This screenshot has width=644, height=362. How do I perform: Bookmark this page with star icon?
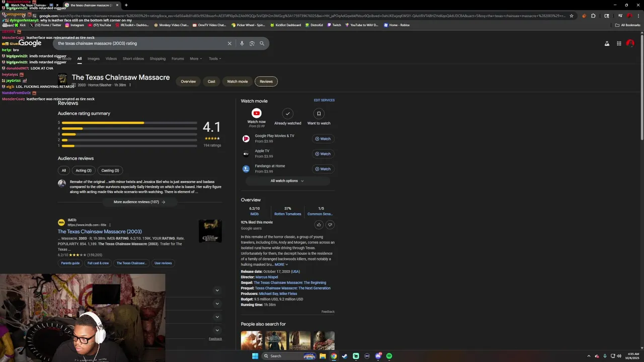click(x=572, y=16)
